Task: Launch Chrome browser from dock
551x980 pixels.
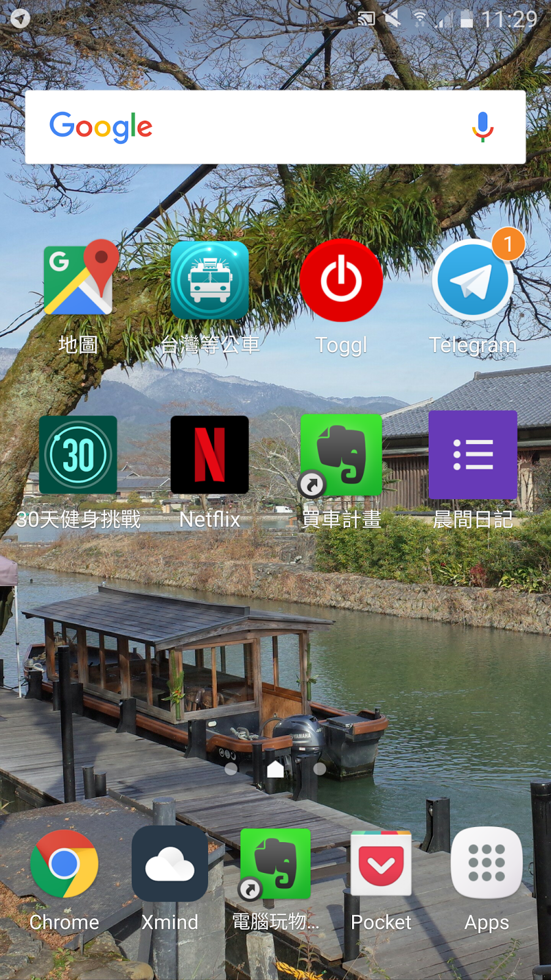Action: [64, 864]
